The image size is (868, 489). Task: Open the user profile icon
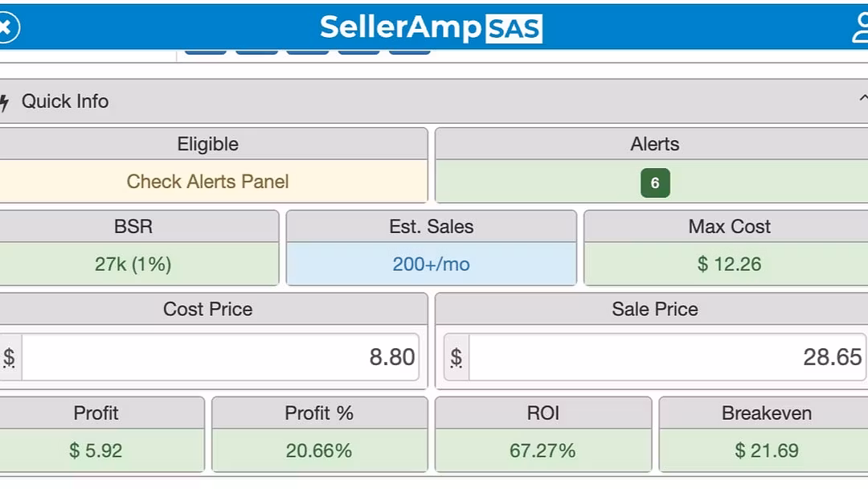[x=859, y=27]
